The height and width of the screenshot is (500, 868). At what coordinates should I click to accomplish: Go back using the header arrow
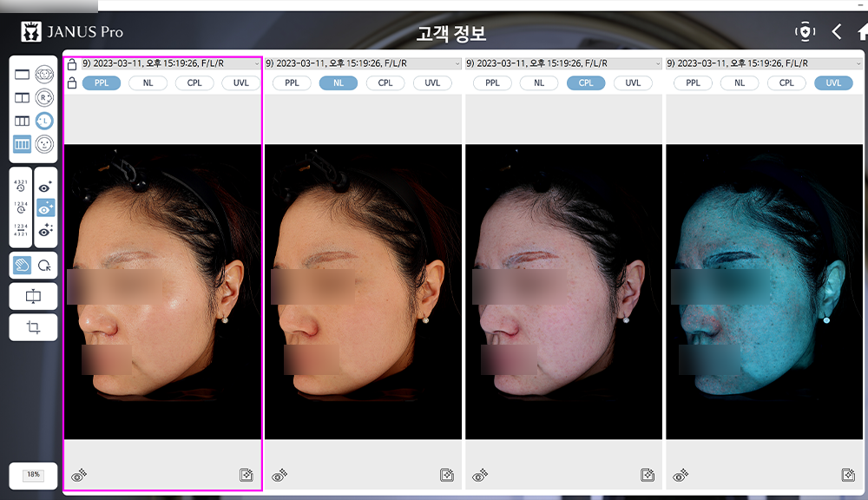tap(837, 31)
